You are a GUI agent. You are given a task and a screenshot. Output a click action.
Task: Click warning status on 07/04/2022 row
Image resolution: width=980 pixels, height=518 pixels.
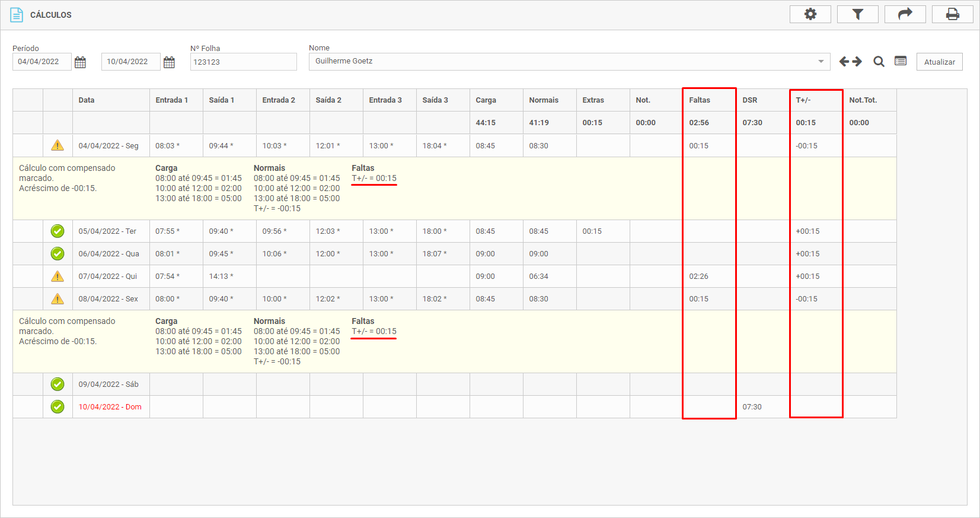click(58, 276)
